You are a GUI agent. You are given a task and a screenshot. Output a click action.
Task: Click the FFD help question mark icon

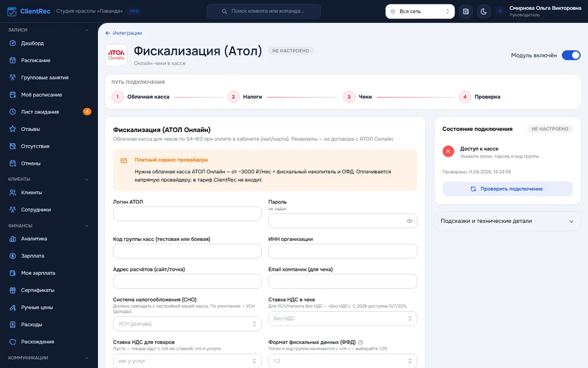coord(361,342)
